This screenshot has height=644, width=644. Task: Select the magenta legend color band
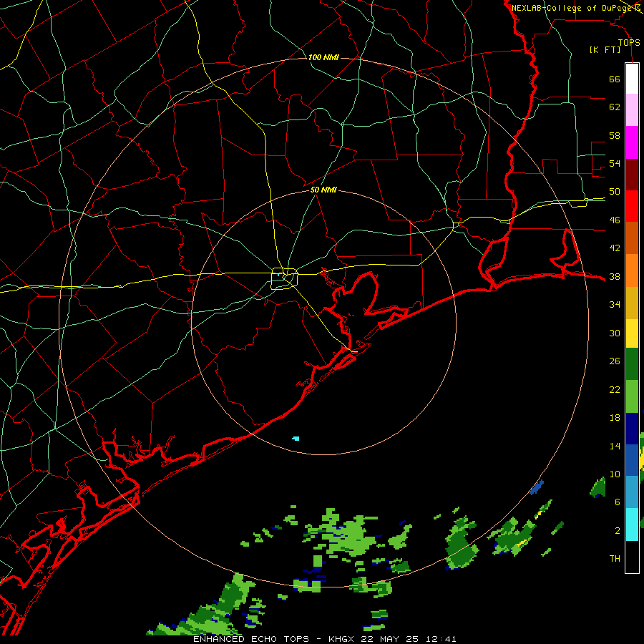pos(632,142)
